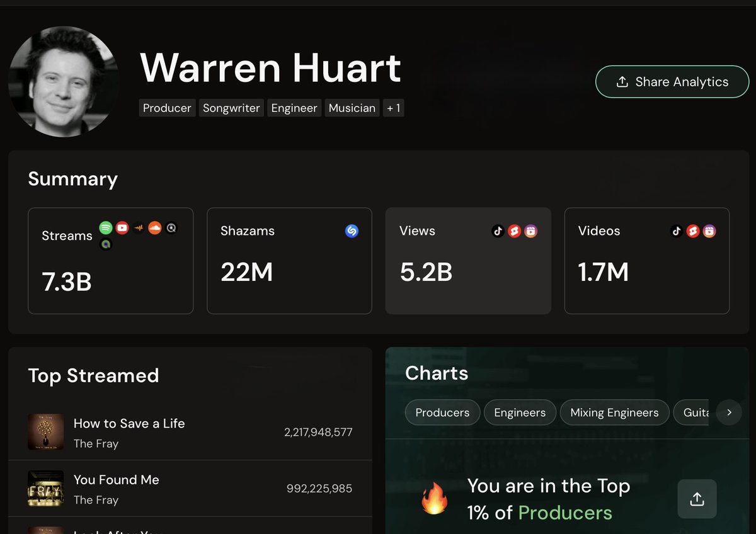Select the Mixing Engineers chart tab

[614, 412]
